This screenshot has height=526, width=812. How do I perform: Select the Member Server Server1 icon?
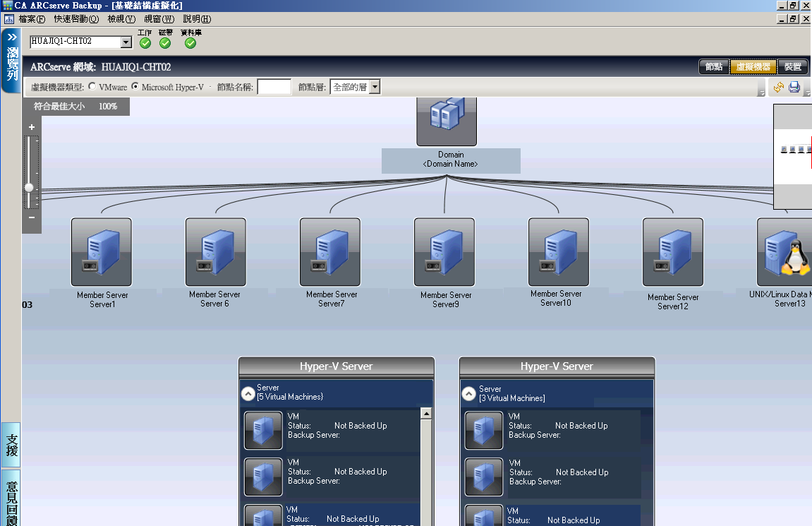coord(102,252)
